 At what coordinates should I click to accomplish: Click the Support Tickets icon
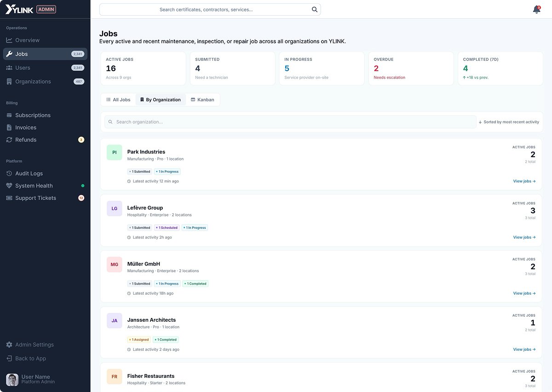click(x=9, y=198)
